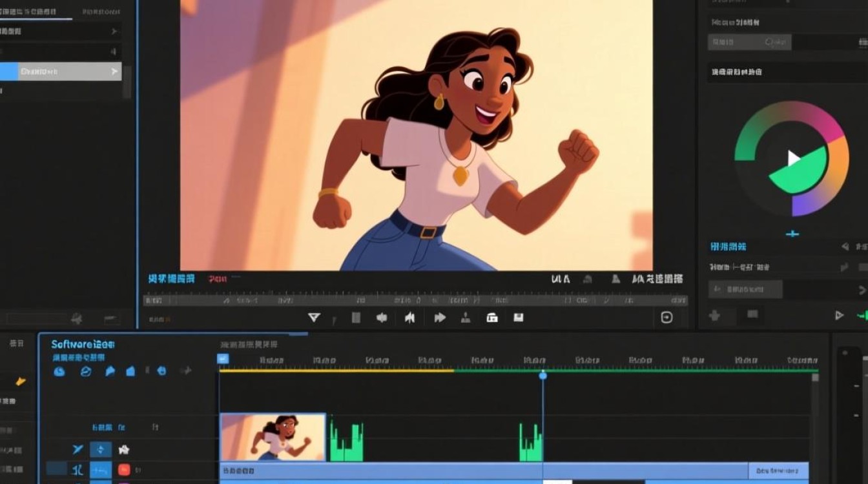Viewport: 868px width, 484px height.
Task: Click the first green audio waveform clip
Action: [347, 441]
